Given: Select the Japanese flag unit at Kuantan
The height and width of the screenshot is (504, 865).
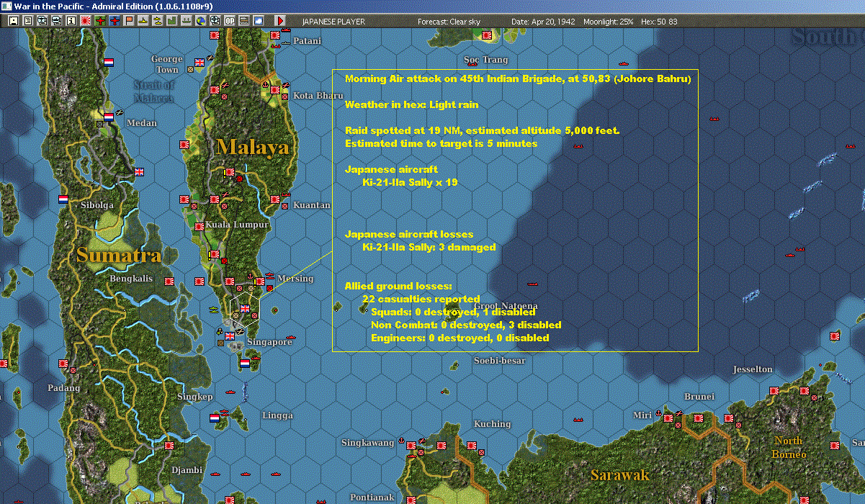Looking at the screenshot, I should click(x=276, y=198).
